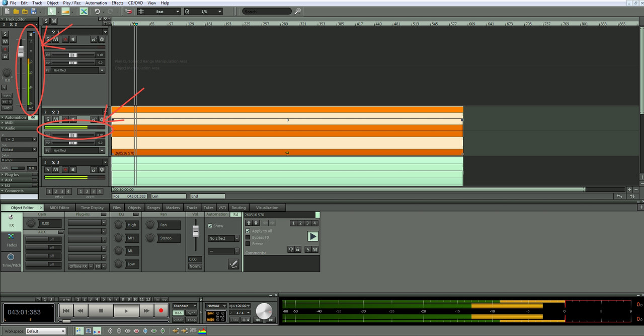Click the Object Editor volume fader
Viewport: 644px width, 336px height.
point(195,230)
